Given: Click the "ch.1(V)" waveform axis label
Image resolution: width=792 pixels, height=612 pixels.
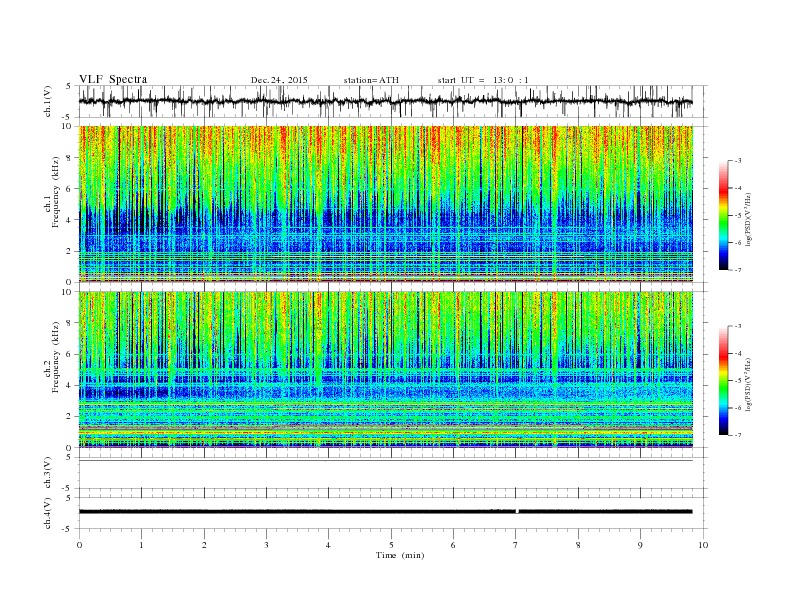Looking at the screenshot, I should tap(48, 101).
